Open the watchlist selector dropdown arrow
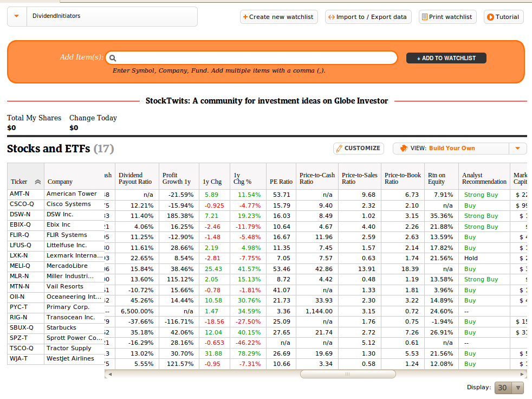The width and height of the screenshot is (532, 399). click(17, 16)
